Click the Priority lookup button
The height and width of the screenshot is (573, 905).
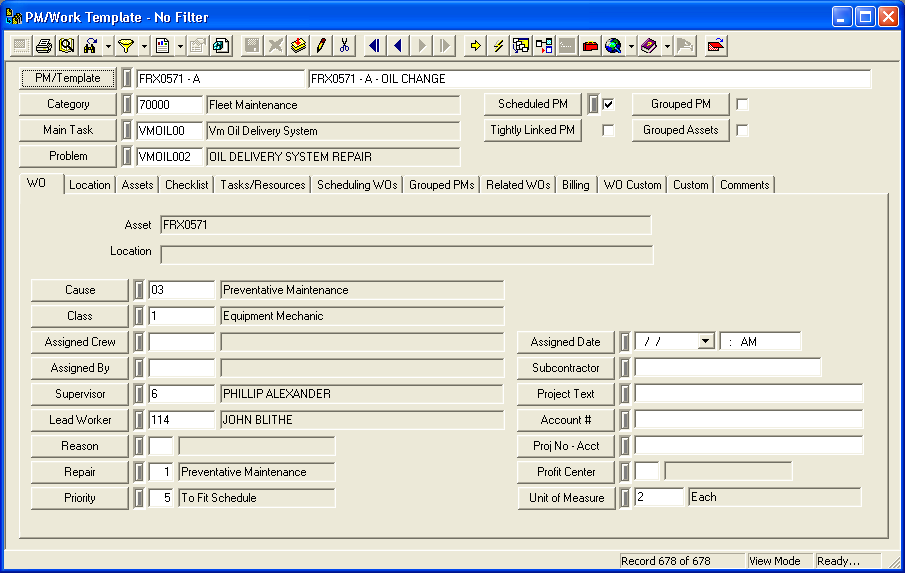[x=80, y=498]
